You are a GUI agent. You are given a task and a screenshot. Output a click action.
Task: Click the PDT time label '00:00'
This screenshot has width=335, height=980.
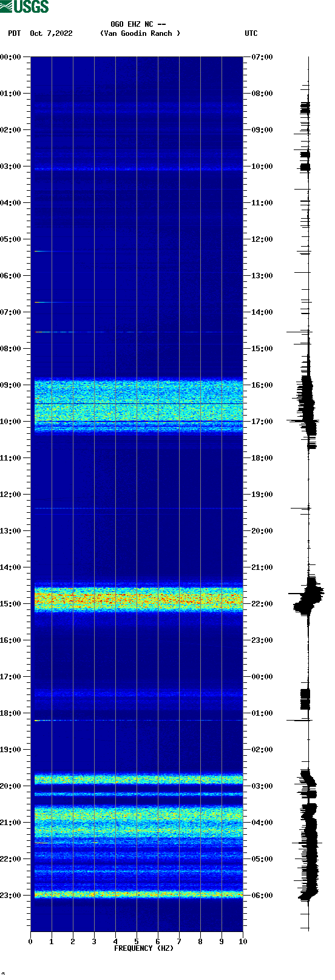[x=11, y=57]
